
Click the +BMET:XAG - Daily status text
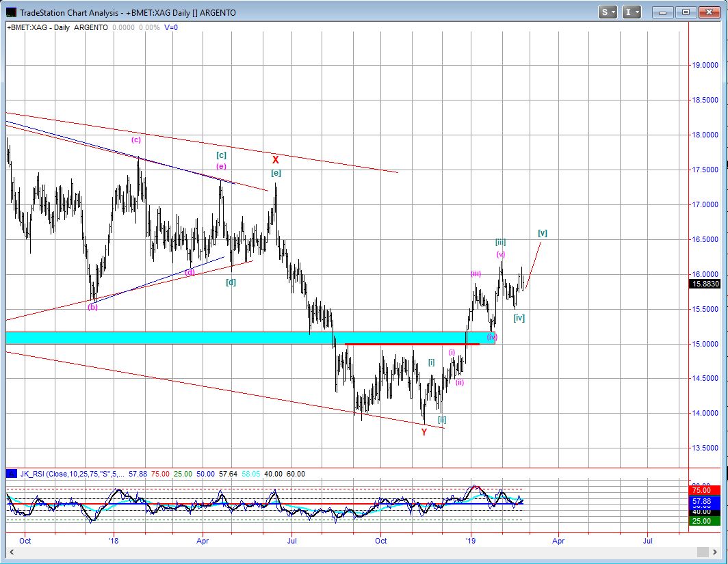pos(38,27)
